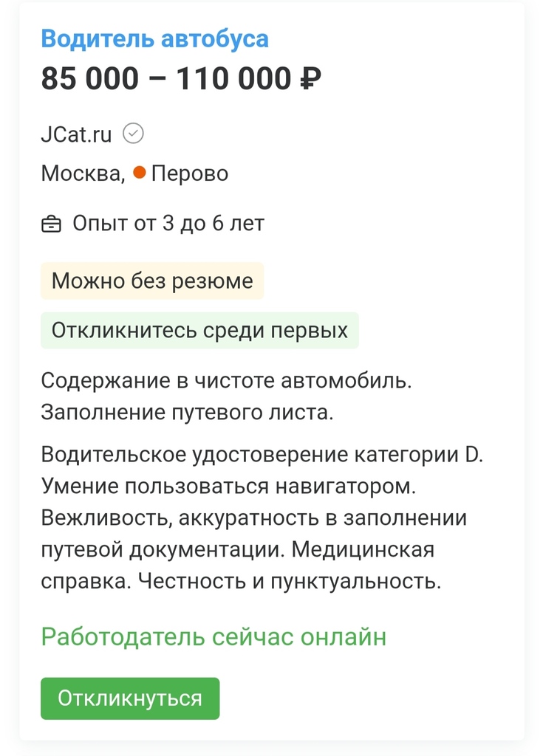Click the orange metro line dot
Viewport: 543px width, 756px height.
click(140, 173)
